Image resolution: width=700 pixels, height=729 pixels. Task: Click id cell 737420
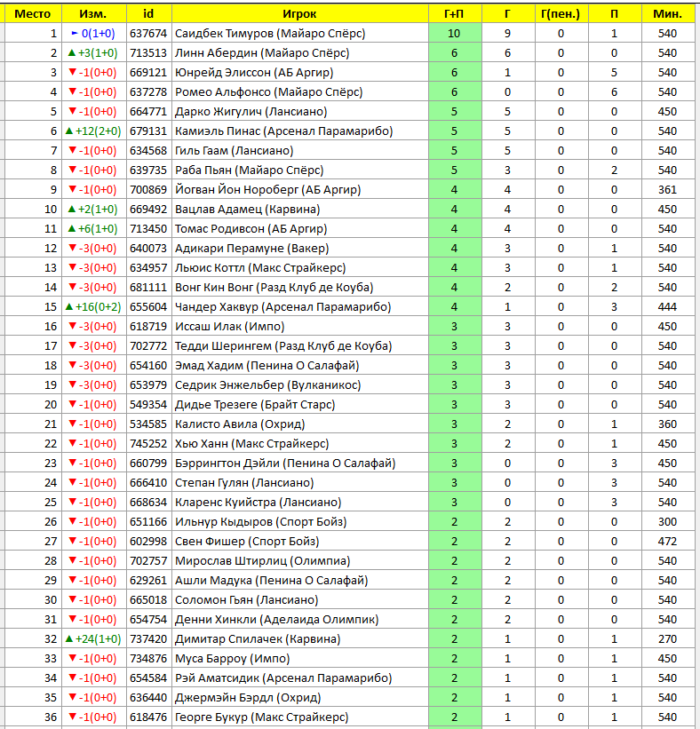pos(149,638)
